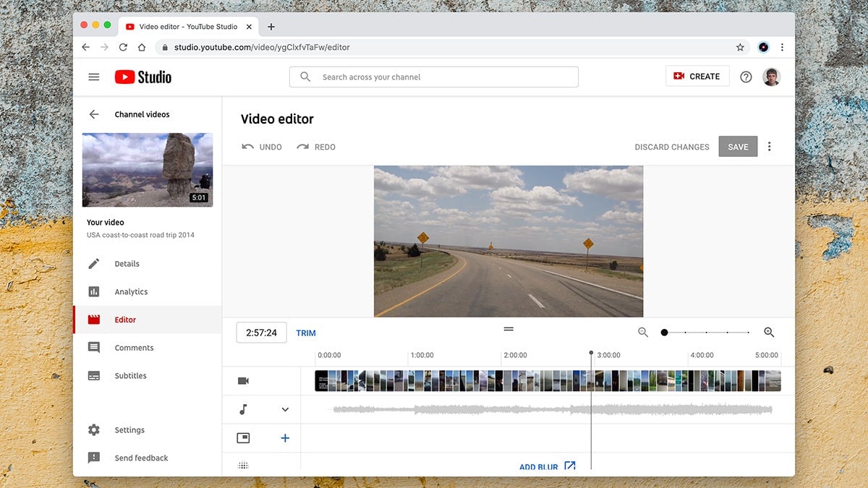Click the YouTube Studio logo

(143, 77)
